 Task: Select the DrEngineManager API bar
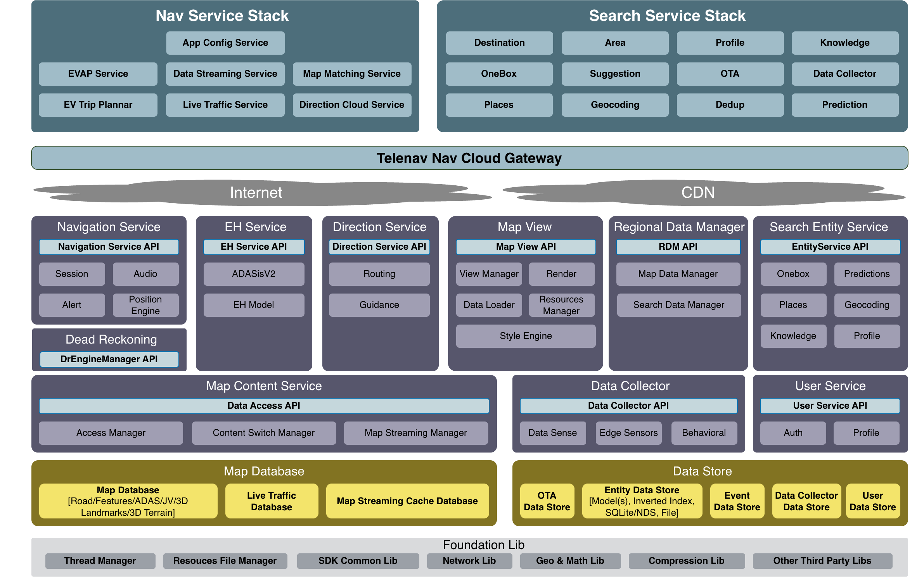point(109,359)
